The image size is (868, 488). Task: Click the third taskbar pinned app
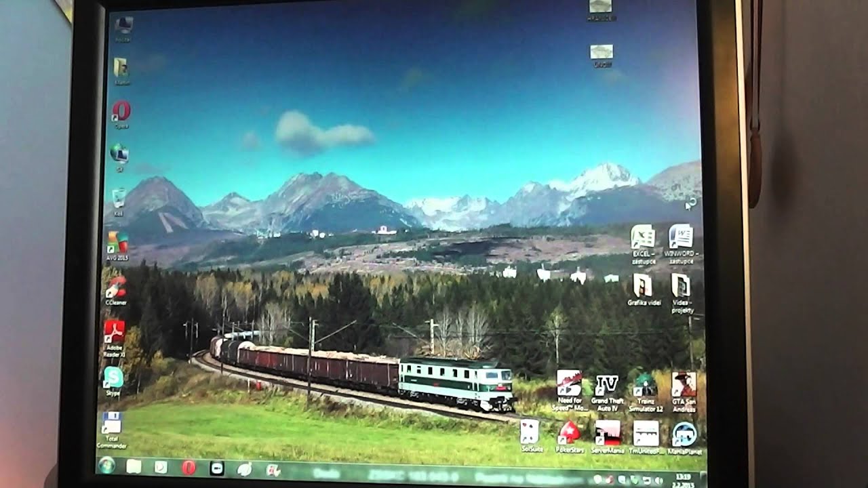click(x=161, y=467)
